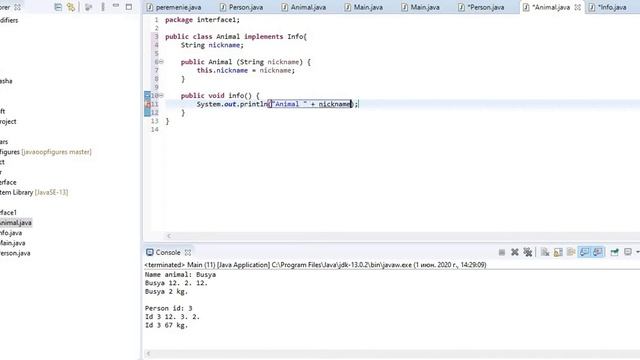The width and height of the screenshot is (640, 360).
Task: Switch to the modified *Person.java tab
Action: tap(482, 7)
